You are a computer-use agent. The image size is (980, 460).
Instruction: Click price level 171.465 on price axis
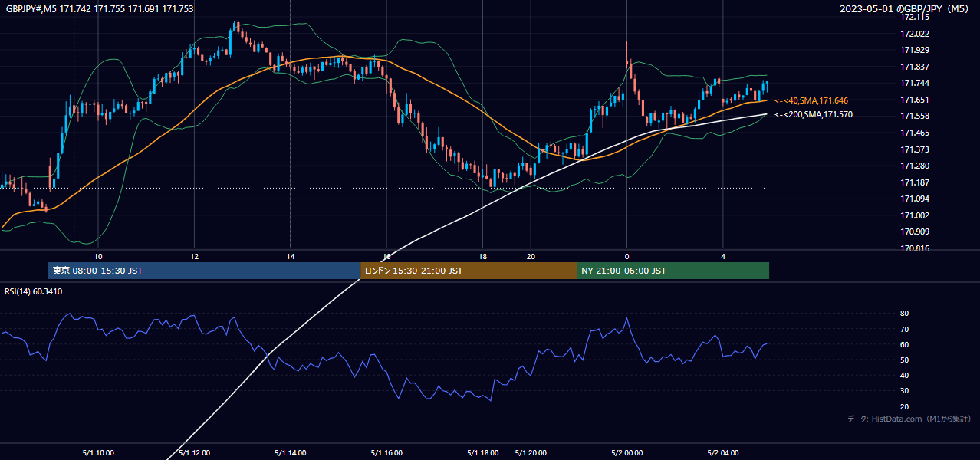(x=916, y=133)
